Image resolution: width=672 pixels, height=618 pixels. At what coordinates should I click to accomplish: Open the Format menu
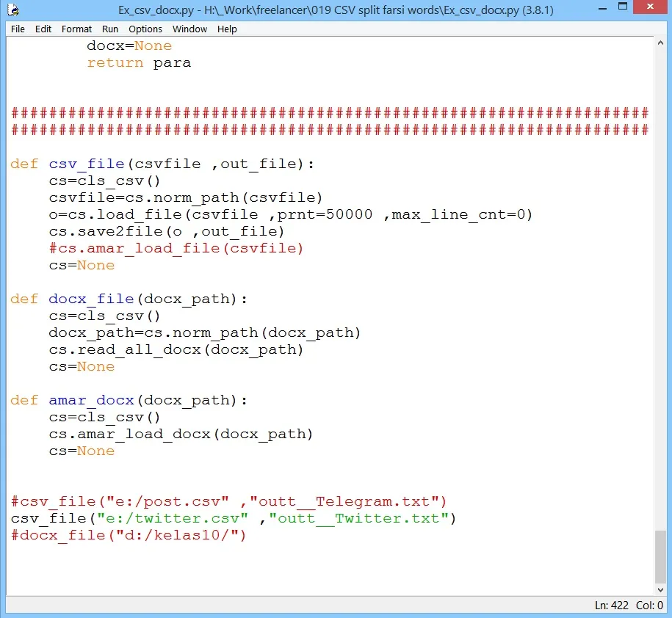click(76, 29)
